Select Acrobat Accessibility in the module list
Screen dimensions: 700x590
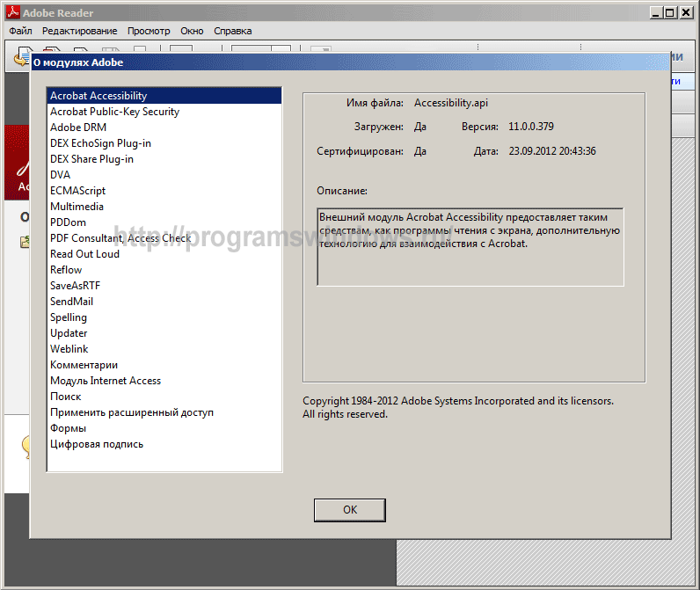164,96
